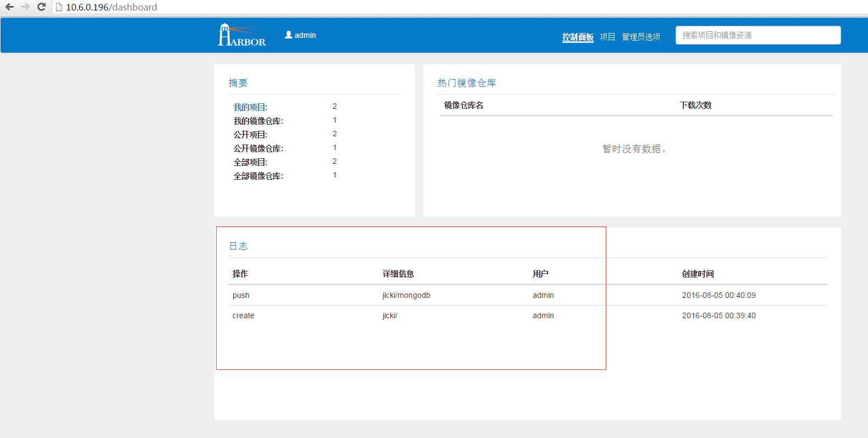Click the 详细信息 column header

pyautogui.click(x=398, y=274)
